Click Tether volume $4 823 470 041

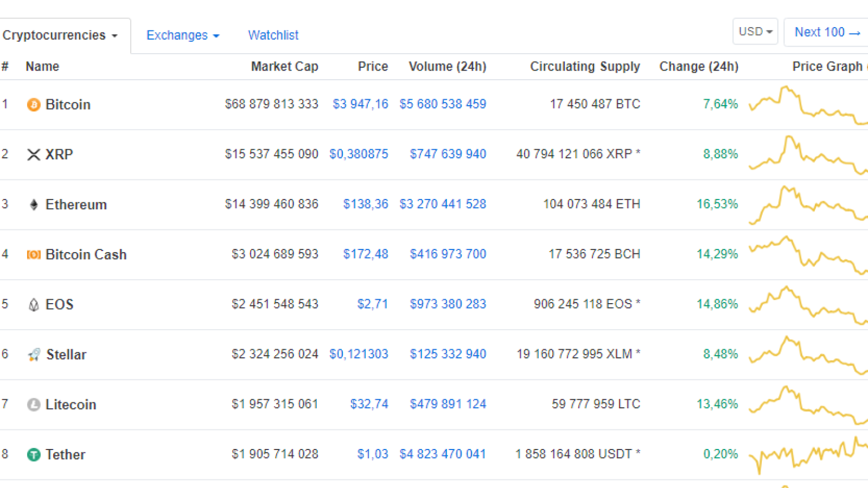pos(443,454)
